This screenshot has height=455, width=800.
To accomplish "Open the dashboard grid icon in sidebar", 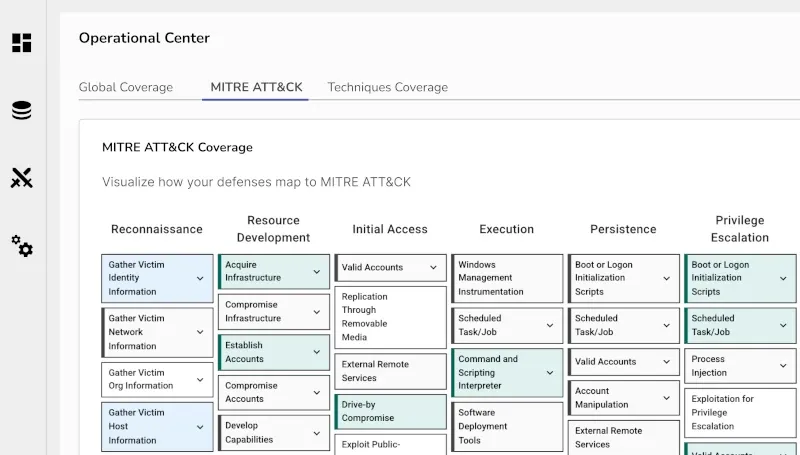I will [21, 43].
